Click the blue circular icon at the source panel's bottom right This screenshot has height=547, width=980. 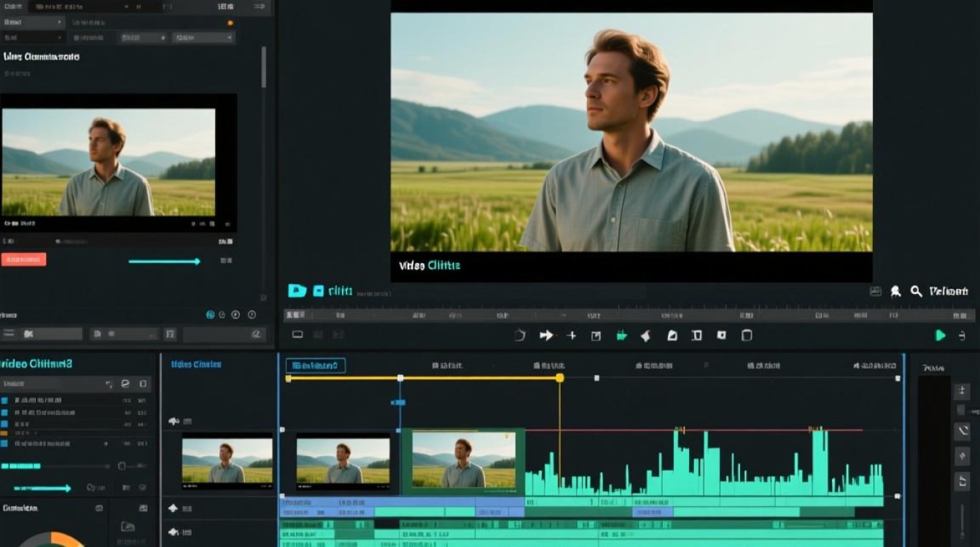(211, 315)
